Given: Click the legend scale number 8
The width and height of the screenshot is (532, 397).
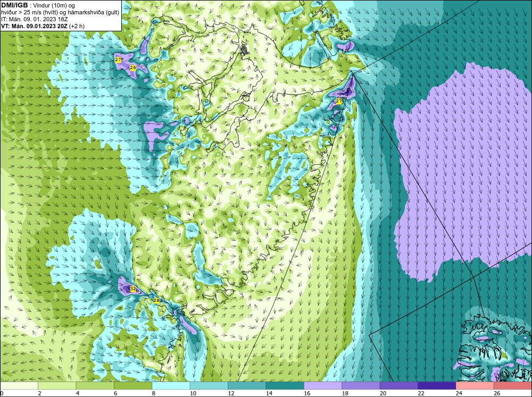Looking at the screenshot, I should pos(153,393).
